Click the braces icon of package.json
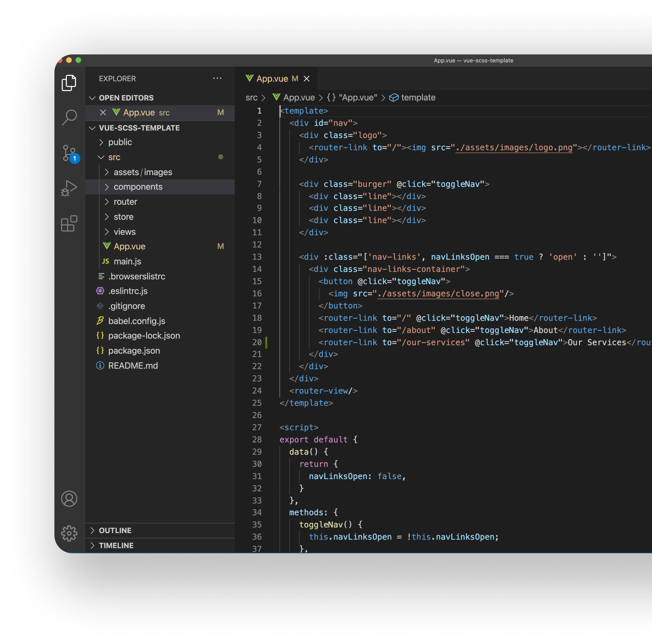This screenshot has width=652, height=644. (x=100, y=350)
